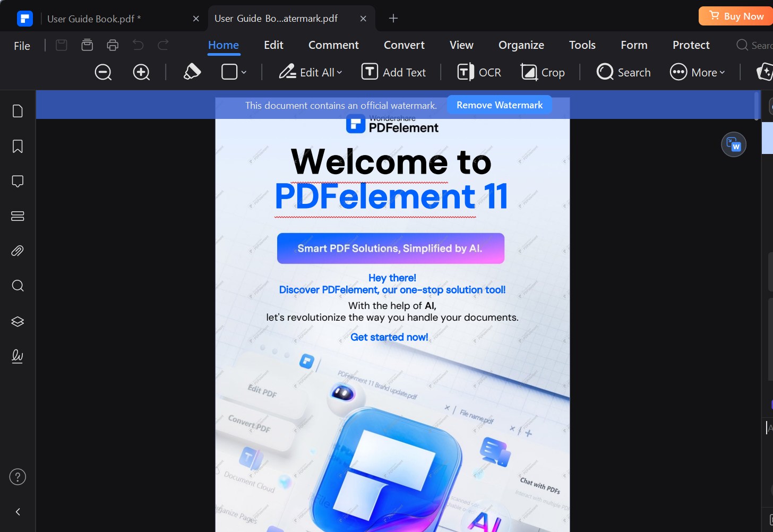Open the Bookmarks panel icon

click(x=18, y=147)
